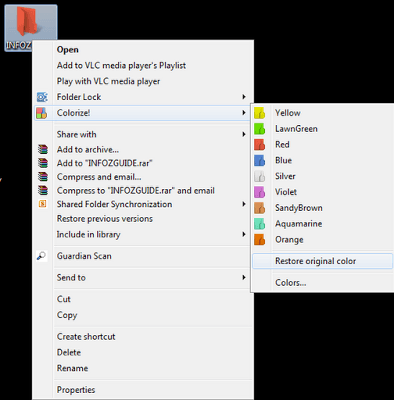Click the Red label in the submenu
Image resolution: width=394 pixels, height=400 pixels.
[282, 145]
